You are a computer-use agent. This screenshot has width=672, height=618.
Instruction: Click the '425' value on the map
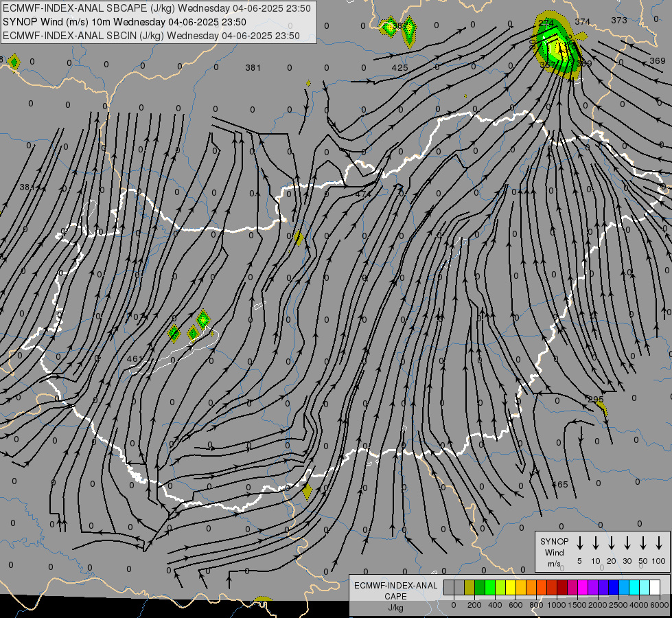click(x=399, y=68)
